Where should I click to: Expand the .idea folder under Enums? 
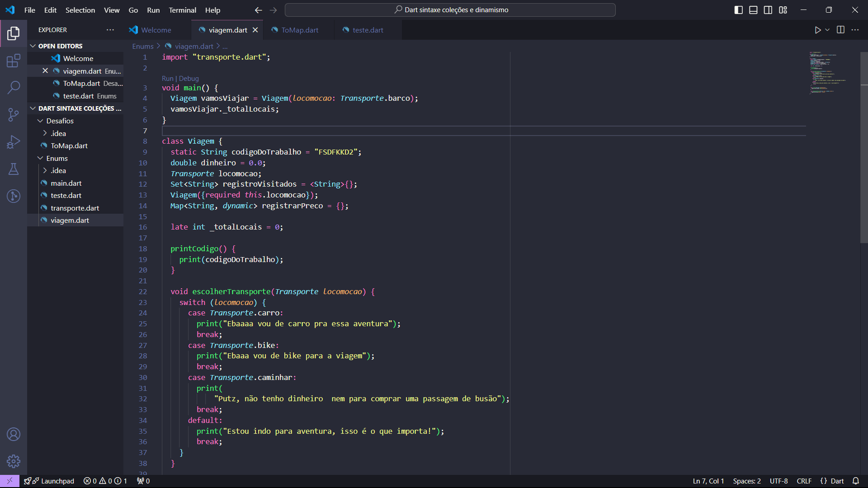[x=58, y=170]
